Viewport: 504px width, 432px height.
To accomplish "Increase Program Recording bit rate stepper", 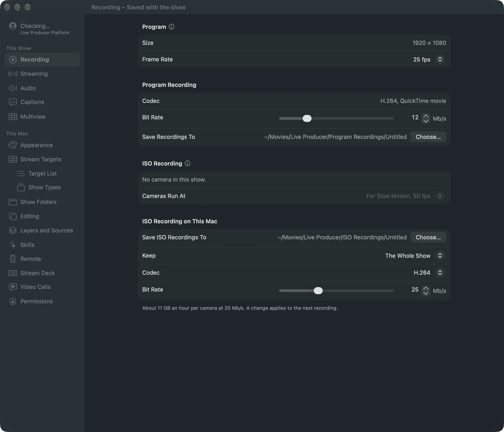I will pyautogui.click(x=426, y=116).
